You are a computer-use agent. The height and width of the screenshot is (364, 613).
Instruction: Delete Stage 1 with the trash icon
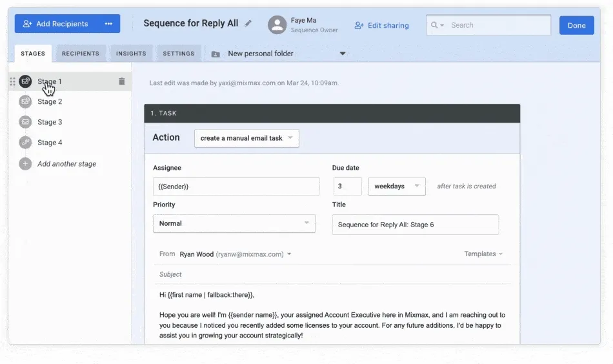[x=121, y=81]
